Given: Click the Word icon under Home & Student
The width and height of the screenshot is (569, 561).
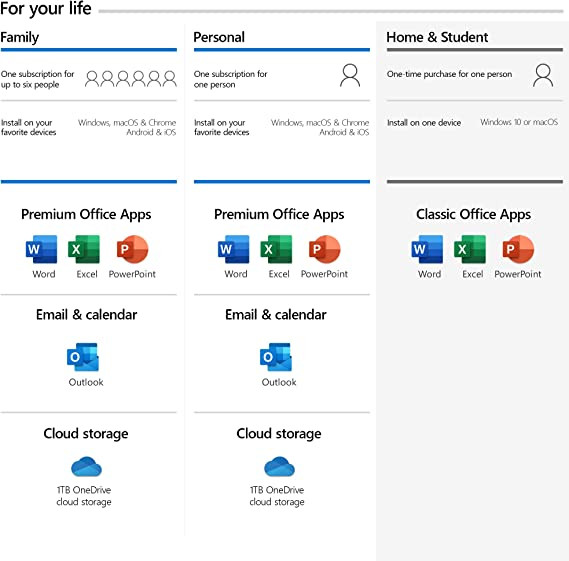Looking at the screenshot, I should [x=427, y=249].
